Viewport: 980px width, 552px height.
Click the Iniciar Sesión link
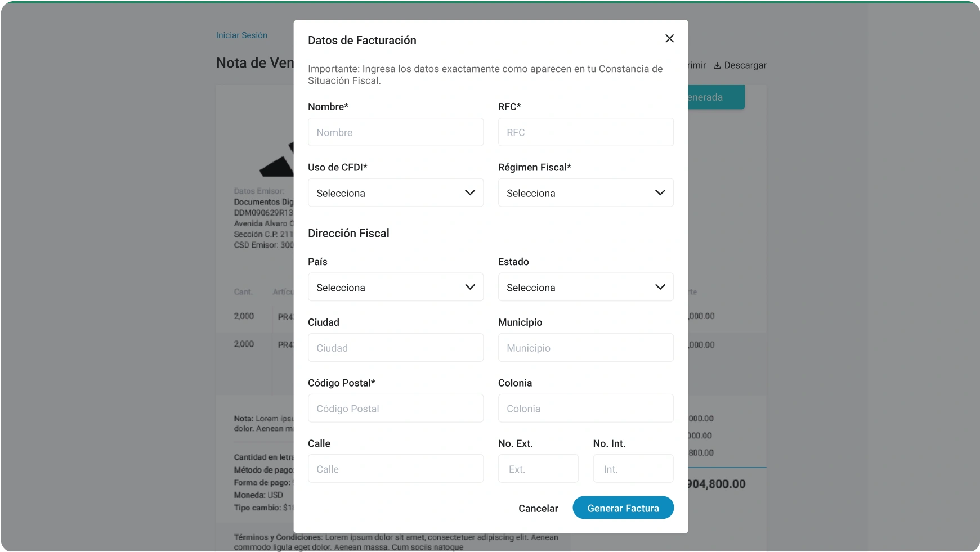(241, 35)
